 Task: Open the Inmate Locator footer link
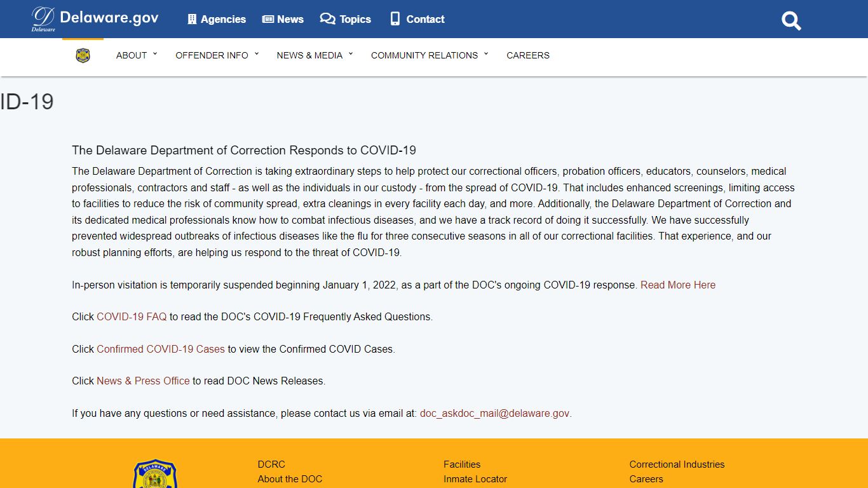(x=475, y=479)
